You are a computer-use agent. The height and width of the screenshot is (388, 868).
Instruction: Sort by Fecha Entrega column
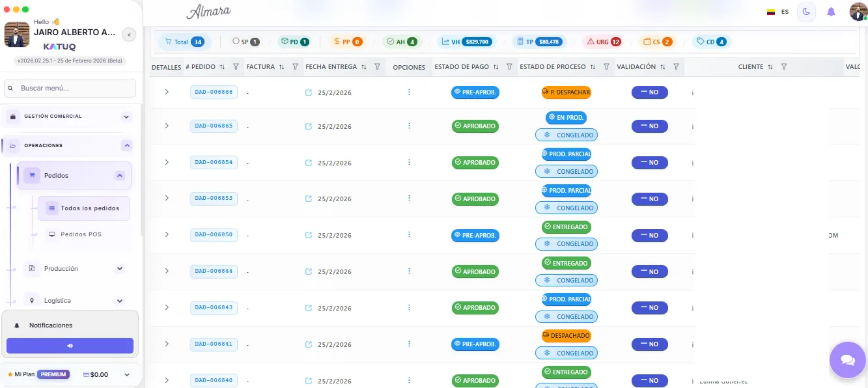pos(363,66)
